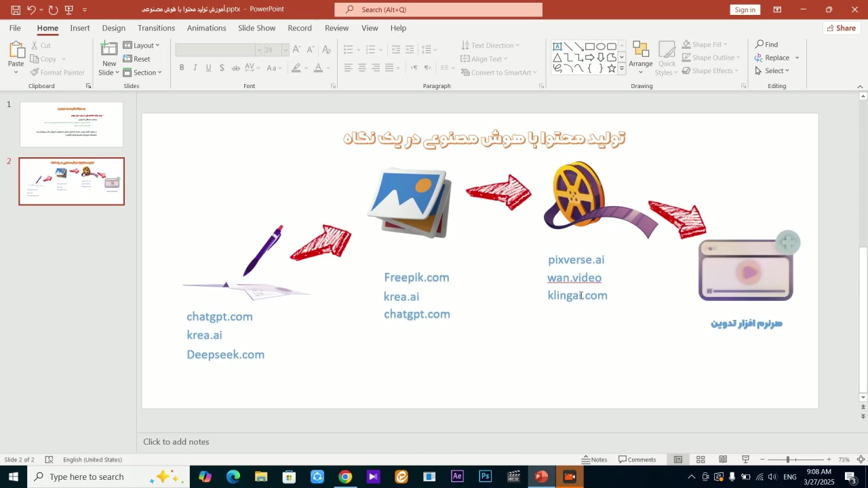
Task: Switch to the Transitions tab
Action: 157,28
